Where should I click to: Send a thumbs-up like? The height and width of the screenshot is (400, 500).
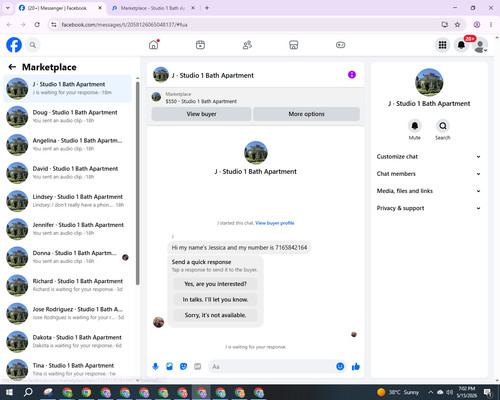tap(356, 367)
